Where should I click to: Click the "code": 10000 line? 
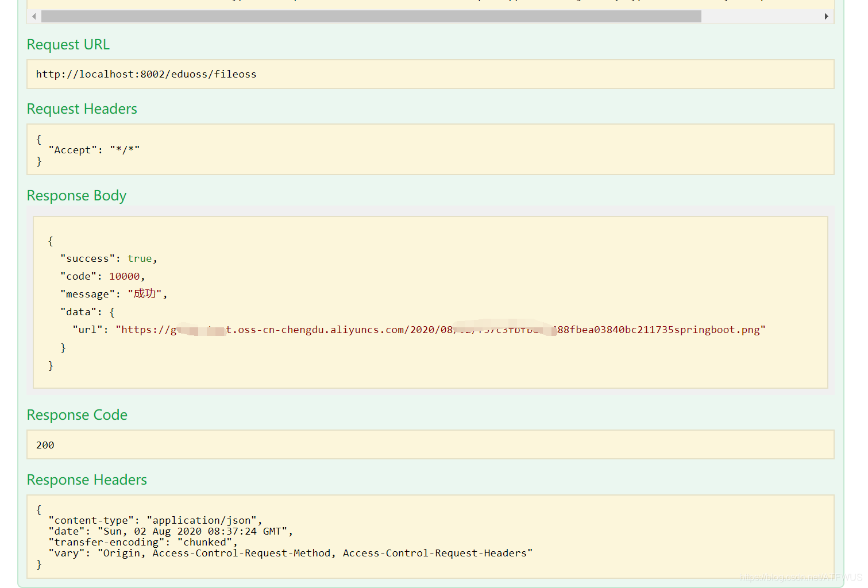(102, 276)
